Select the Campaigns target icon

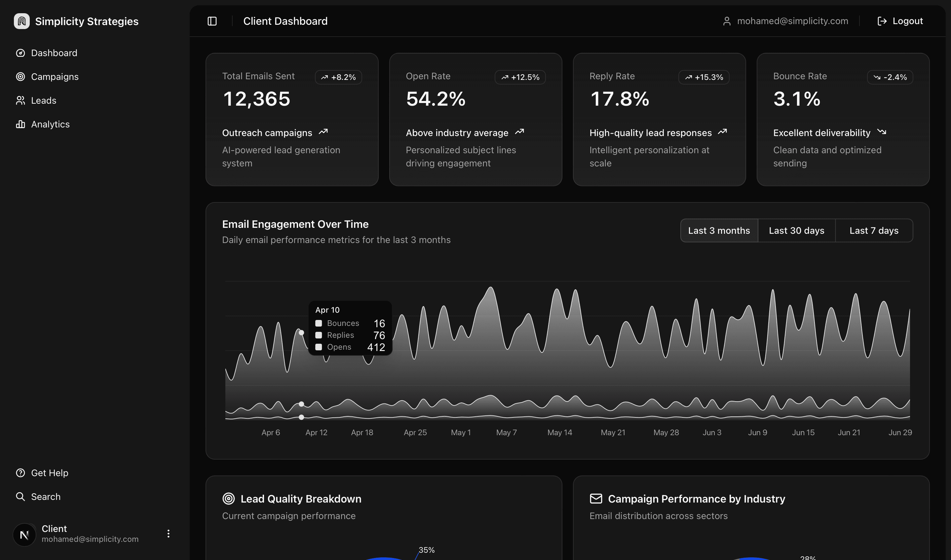coord(21,77)
